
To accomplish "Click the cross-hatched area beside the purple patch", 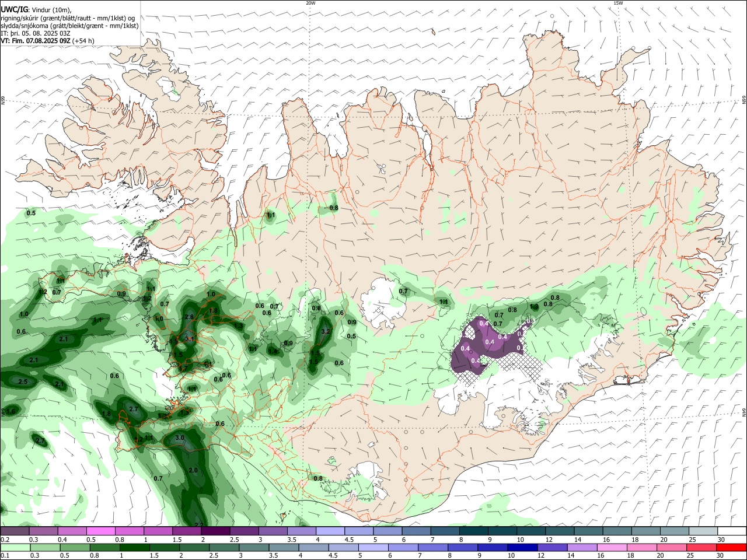I will click(x=521, y=366).
